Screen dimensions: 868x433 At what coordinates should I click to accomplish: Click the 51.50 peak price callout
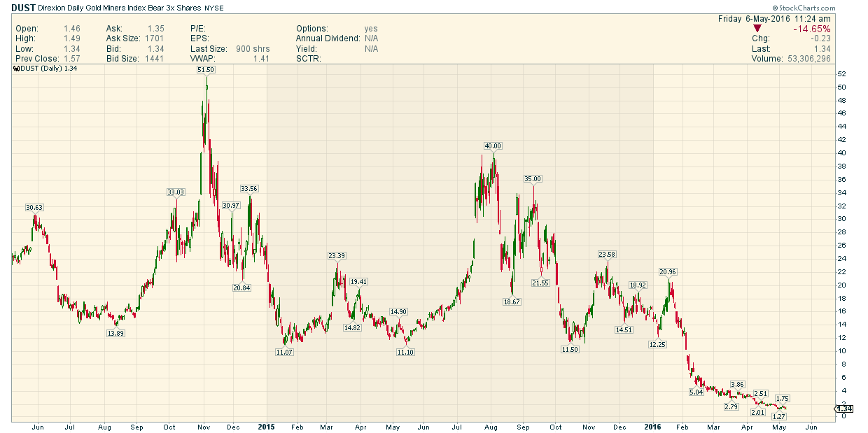pyautogui.click(x=206, y=70)
